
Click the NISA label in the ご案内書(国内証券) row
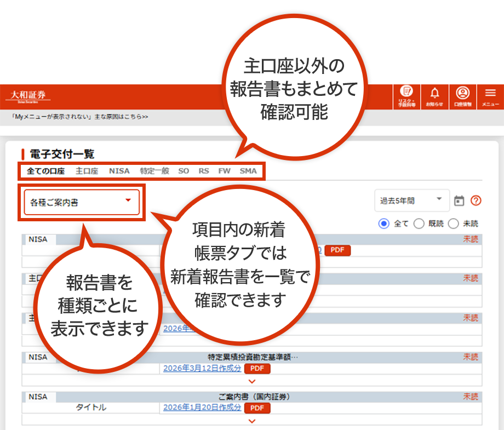pyautogui.click(x=38, y=397)
